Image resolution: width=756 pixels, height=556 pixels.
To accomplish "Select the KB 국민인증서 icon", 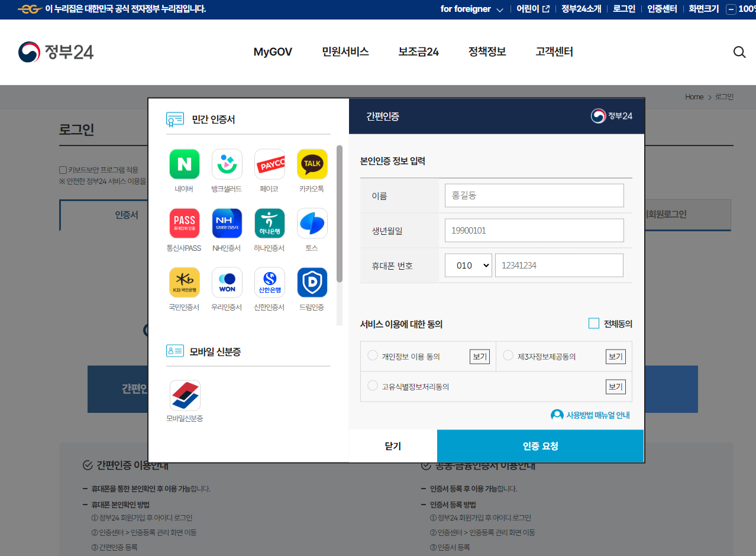I will pyautogui.click(x=184, y=282).
